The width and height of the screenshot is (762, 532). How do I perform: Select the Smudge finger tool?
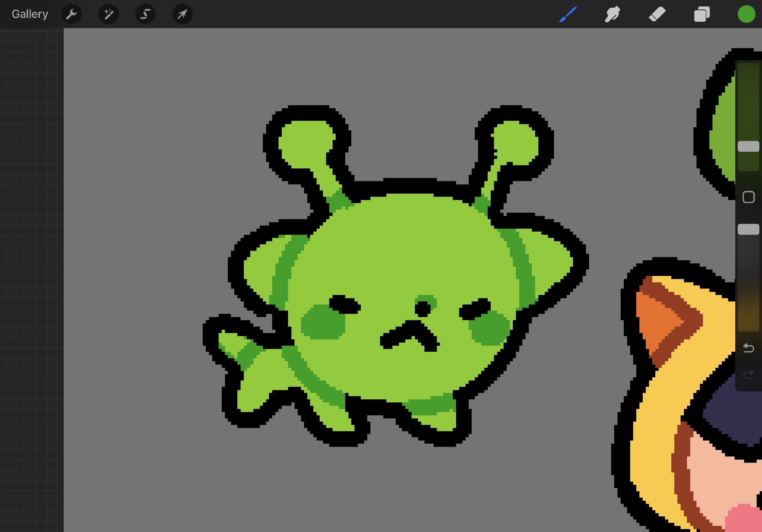pyautogui.click(x=612, y=14)
